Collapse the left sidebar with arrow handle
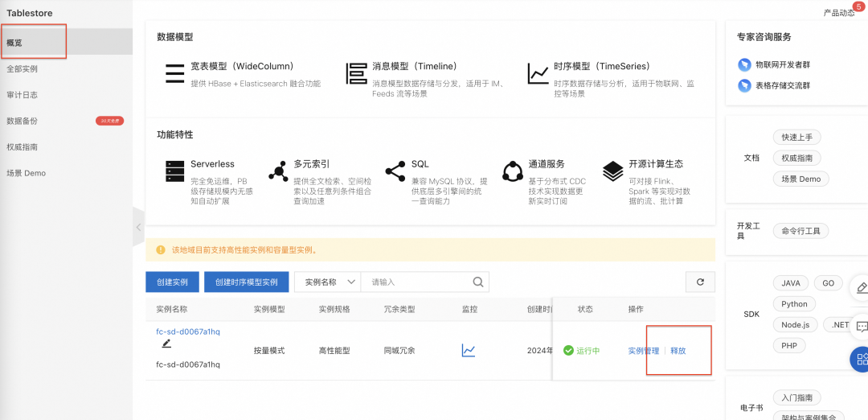The height and width of the screenshot is (420, 868). click(138, 227)
